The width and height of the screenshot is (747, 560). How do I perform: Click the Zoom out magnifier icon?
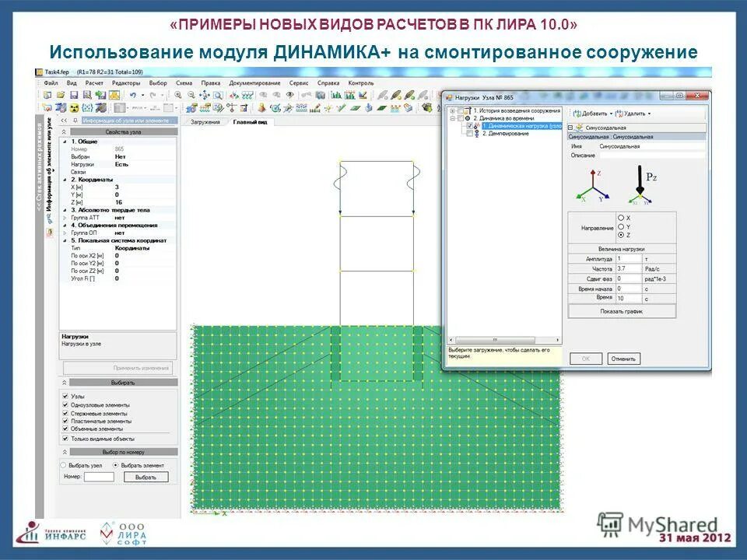point(191,95)
